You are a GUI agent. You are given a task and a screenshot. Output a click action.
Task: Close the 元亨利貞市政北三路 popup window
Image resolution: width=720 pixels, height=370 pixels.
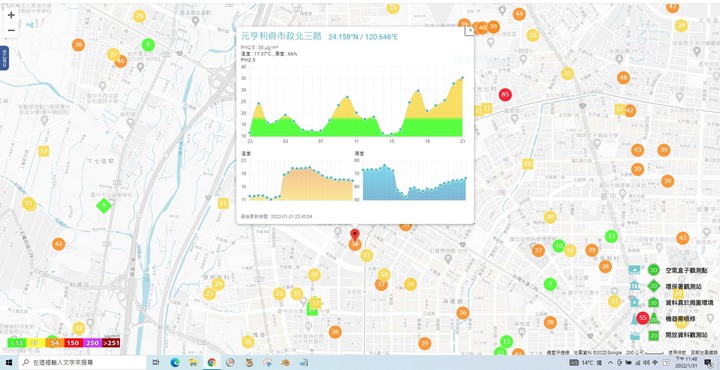(469, 31)
